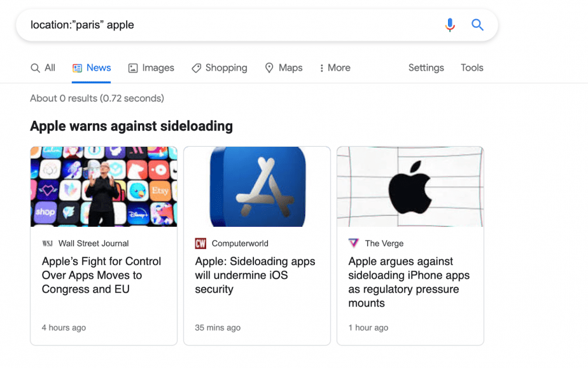588x368 pixels.
Task: Open the Shopping tab
Action: (x=220, y=68)
